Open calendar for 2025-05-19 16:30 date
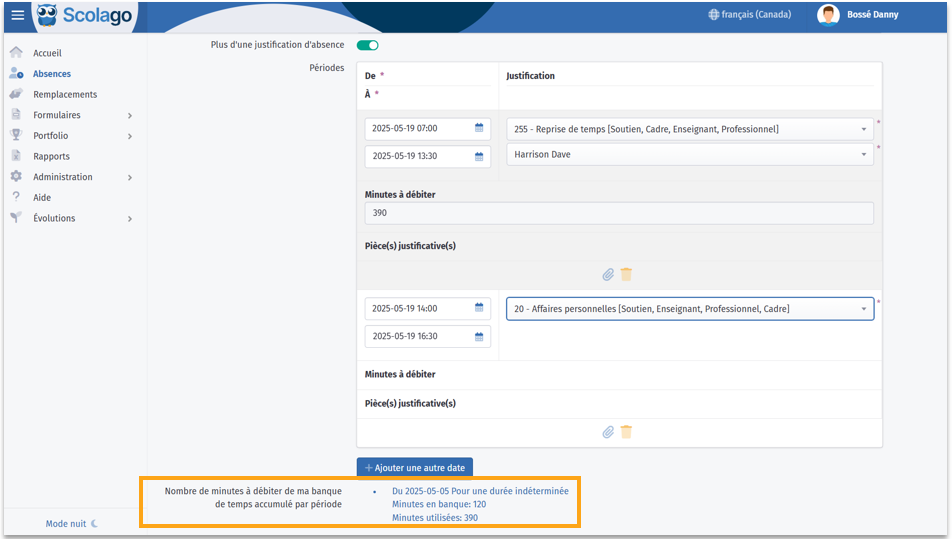 pyautogui.click(x=479, y=336)
